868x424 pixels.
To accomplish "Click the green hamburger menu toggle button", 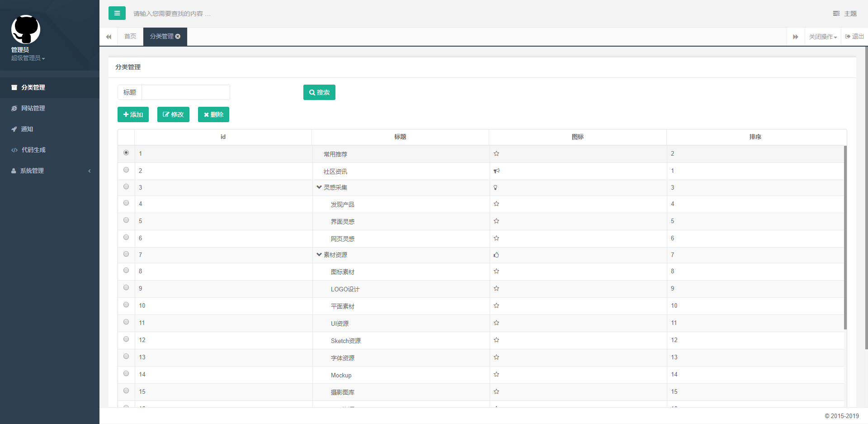I will (x=117, y=13).
